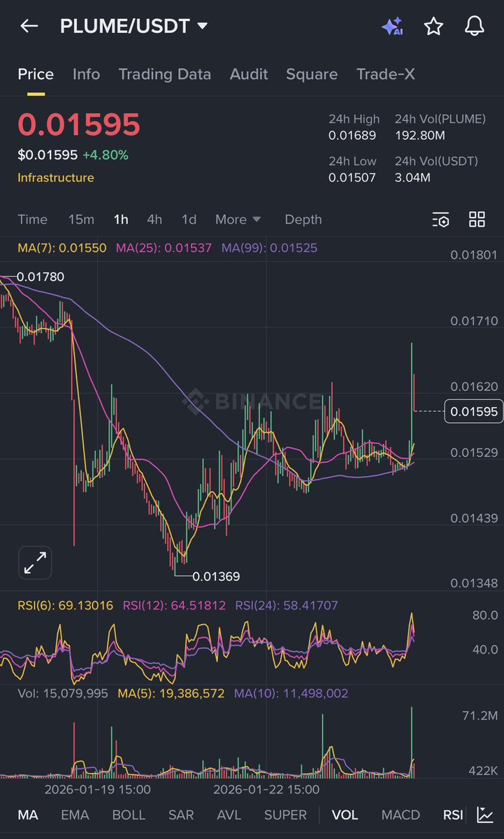Image resolution: width=504 pixels, height=839 pixels.
Task: Tap the Infrastructure category tag
Action: coord(56,178)
